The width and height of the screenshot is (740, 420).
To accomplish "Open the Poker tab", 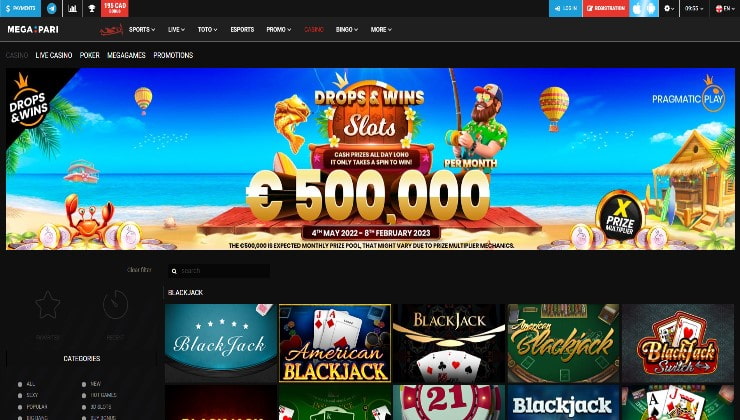I will (x=90, y=55).
